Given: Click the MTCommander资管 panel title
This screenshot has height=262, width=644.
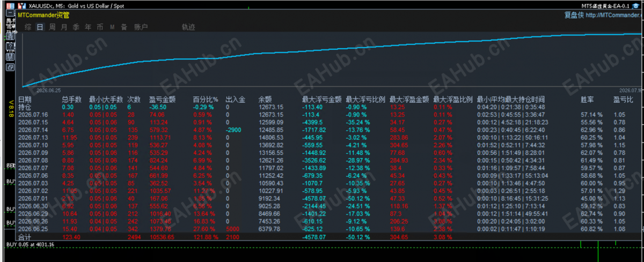Looking at the screenshot, I should [x=43, y=15].
